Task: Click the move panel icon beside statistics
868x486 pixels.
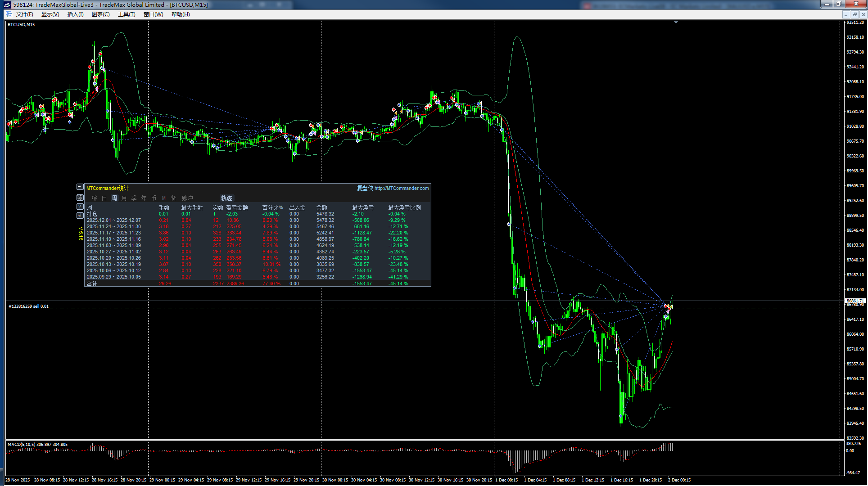Action: click(80, 198)
